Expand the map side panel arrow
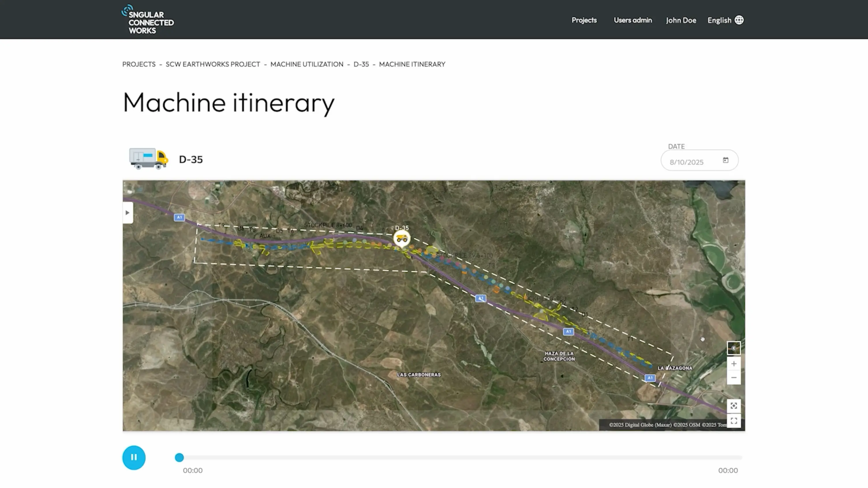The width and height of the screenshot is (868, 488). [127, 213]
